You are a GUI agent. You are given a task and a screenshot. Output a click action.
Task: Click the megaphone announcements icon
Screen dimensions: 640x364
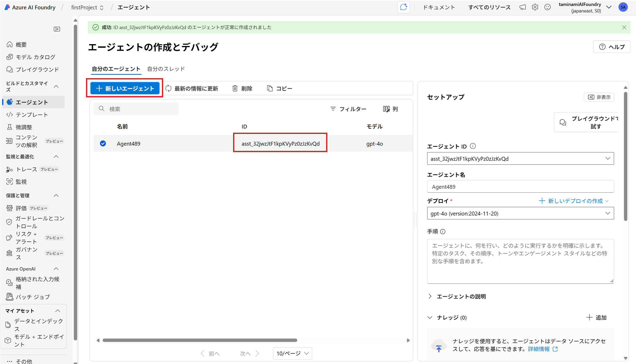pos(523,7)
